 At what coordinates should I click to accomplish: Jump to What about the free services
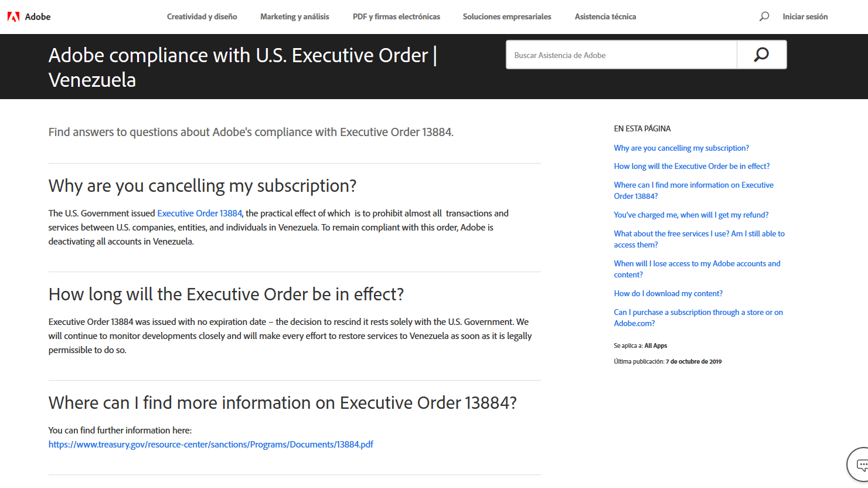(699, 239)
